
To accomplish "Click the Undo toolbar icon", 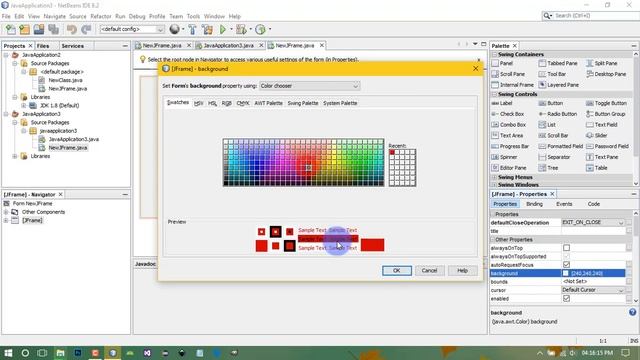I will [x=71, y=29].
